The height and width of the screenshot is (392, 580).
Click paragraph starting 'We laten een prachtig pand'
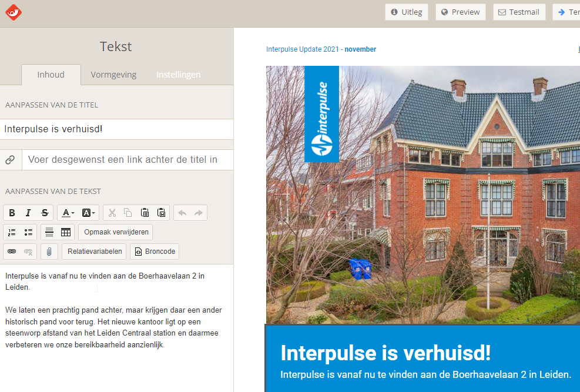point(113,327)
